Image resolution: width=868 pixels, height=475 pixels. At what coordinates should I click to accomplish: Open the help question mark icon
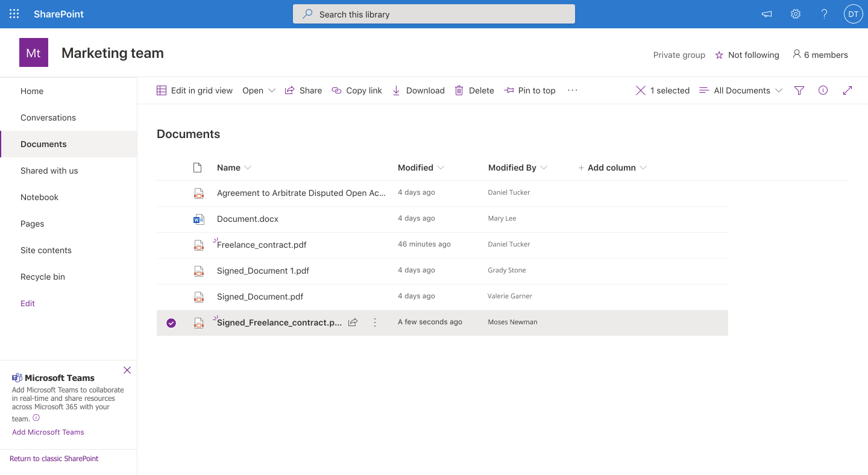coord(825,14)
